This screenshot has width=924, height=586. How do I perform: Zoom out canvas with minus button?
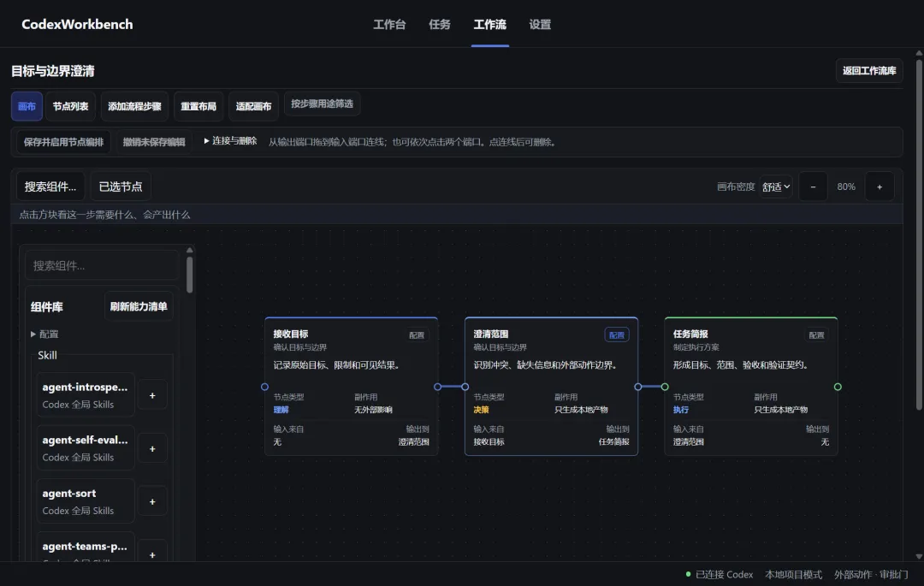813,186
